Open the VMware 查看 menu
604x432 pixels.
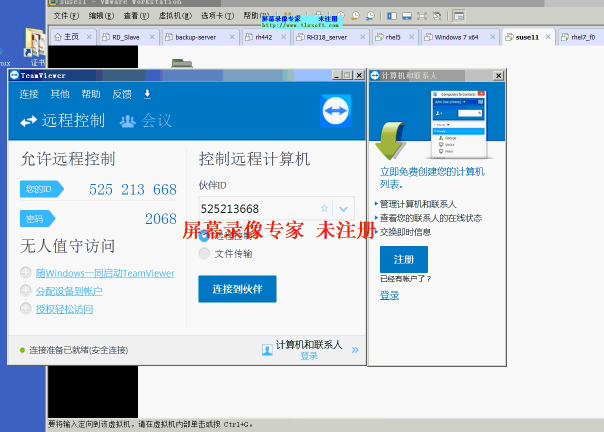click(136, 16)
